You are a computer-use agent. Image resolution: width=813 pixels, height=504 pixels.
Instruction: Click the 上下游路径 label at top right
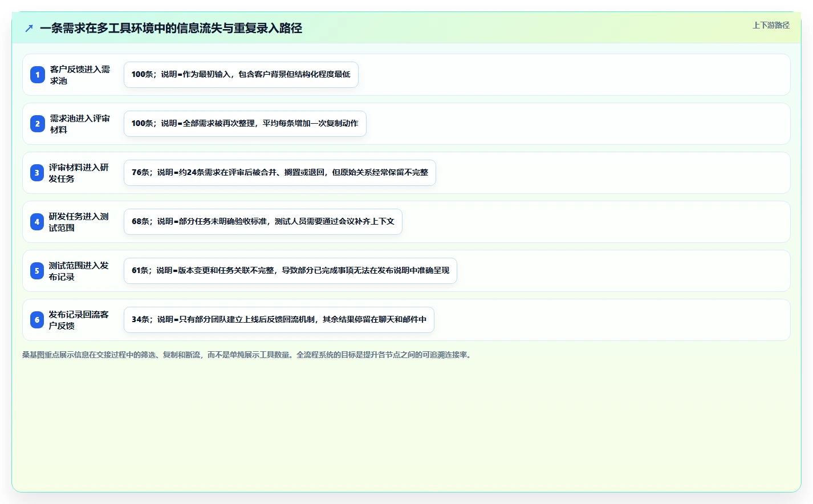point(771,25)
